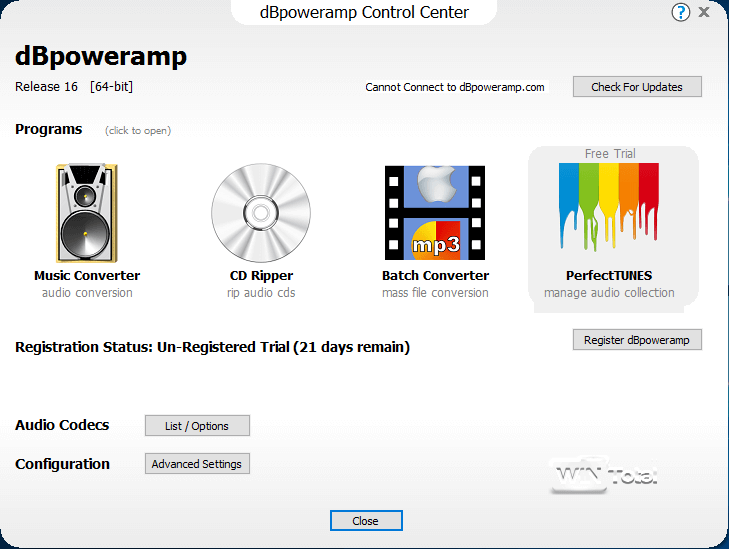This screenshot has width=729, height=549.
Task: Click the blue help question mark icon
Action: click(x=680, y=12)
